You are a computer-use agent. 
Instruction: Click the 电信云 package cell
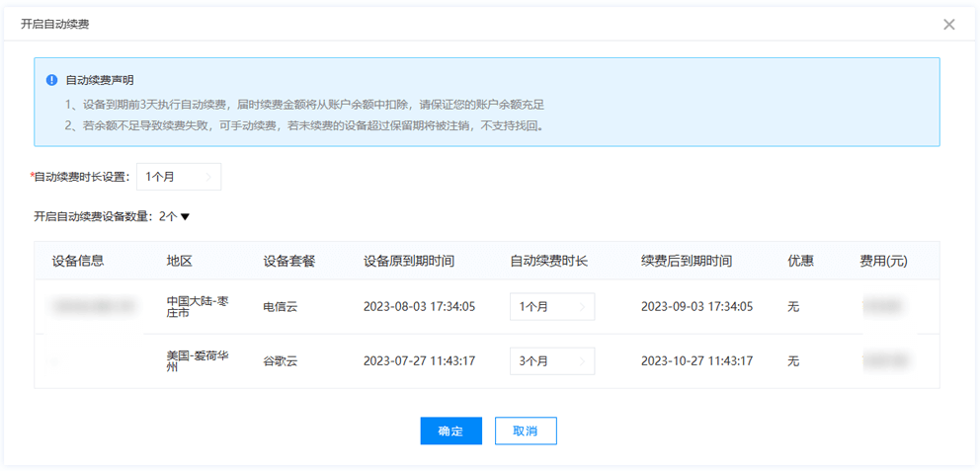tap(281, 307)
